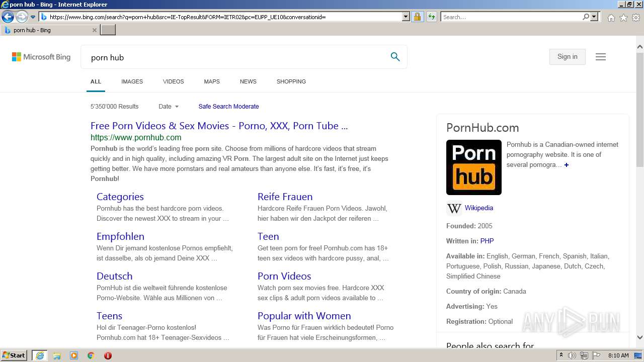Open a new blank tab
This screenshot has width=644, height=362.
(108, 30)
